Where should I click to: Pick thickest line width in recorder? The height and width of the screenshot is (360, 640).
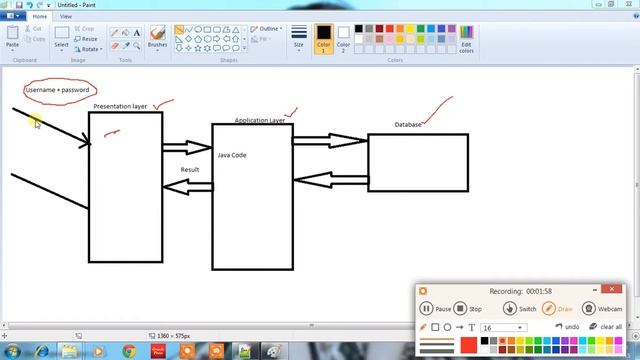(x=437, y=351)
